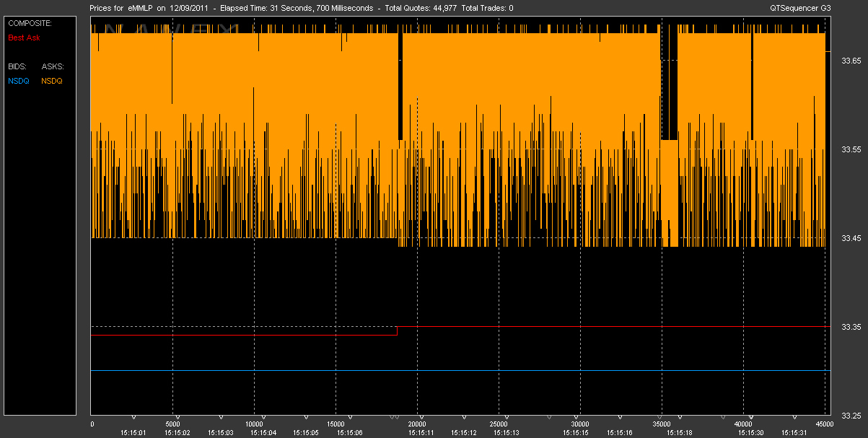Click the Total Quotes 44,977 text

tap(421, 8)
